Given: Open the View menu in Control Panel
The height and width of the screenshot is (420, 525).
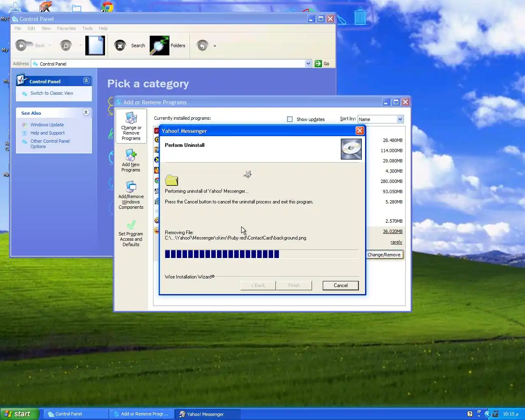Looking at the screenshot, I should click(46, 28).
